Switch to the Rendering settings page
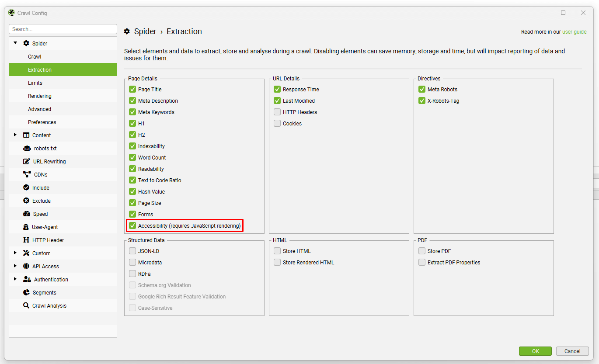This screenshot has height=364, width=599. (40, 96)
